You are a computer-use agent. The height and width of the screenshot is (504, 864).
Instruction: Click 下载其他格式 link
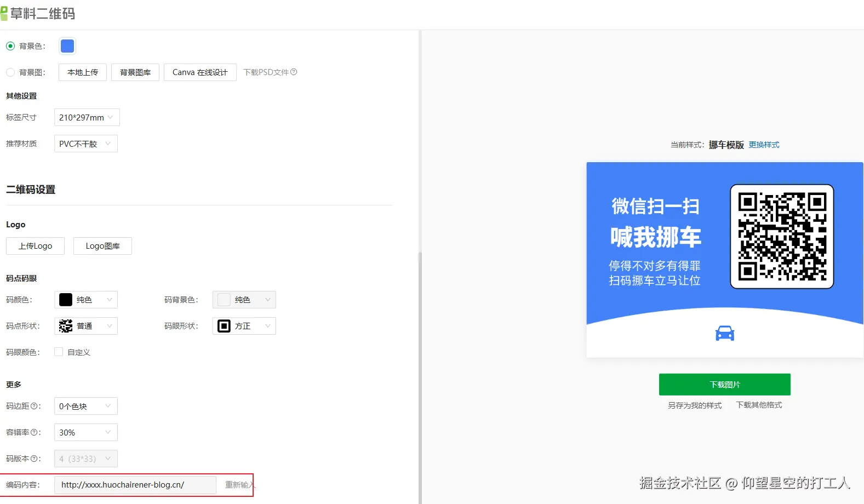coord(759,405)
